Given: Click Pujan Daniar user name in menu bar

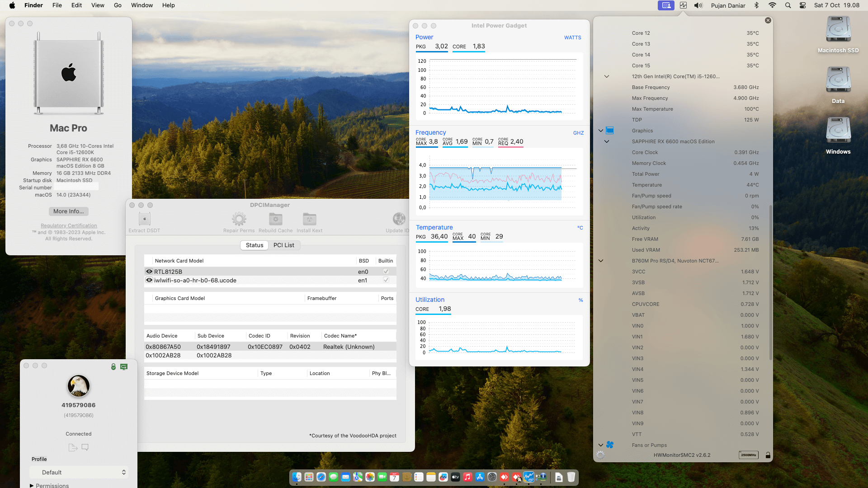Looking at the screenshot, I should click(728, 5).
